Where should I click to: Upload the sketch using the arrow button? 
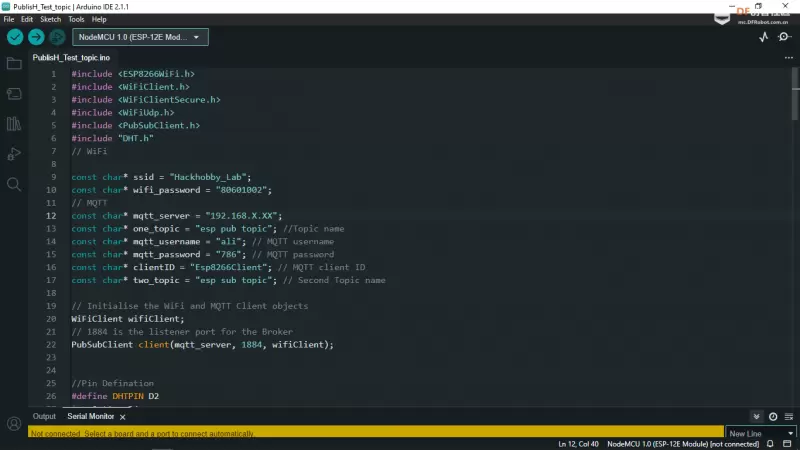tap(36, 37)
